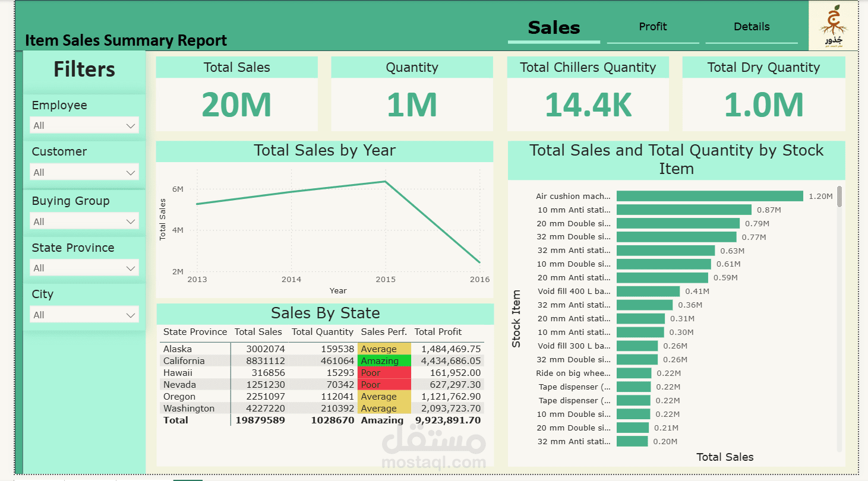Click the Average cell for Washington
Image resolution: width=868 pixels, height=481 pixels.
tap(384, 409)
